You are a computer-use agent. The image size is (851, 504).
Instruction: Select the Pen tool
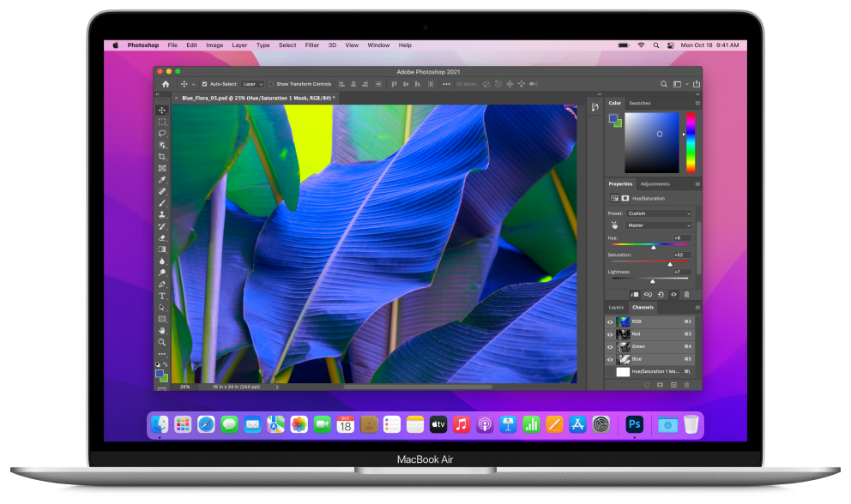162,285
